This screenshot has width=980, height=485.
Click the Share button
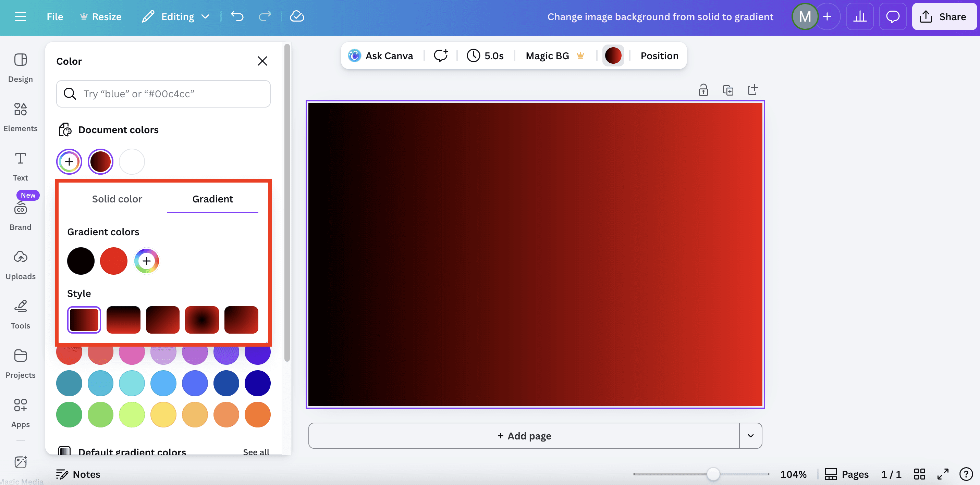click(x=944, y=16)
